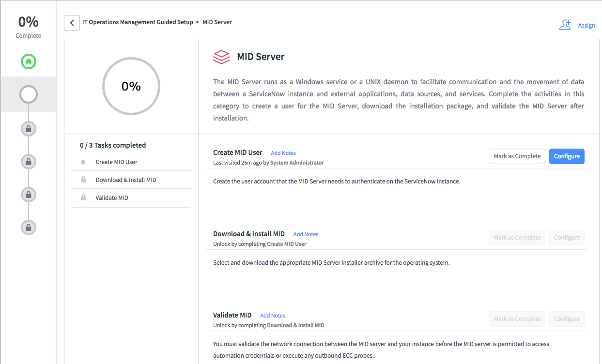Click disabled Mark as Complete for Download & Install
The image size is (602, 364).
tap(517, 238)
